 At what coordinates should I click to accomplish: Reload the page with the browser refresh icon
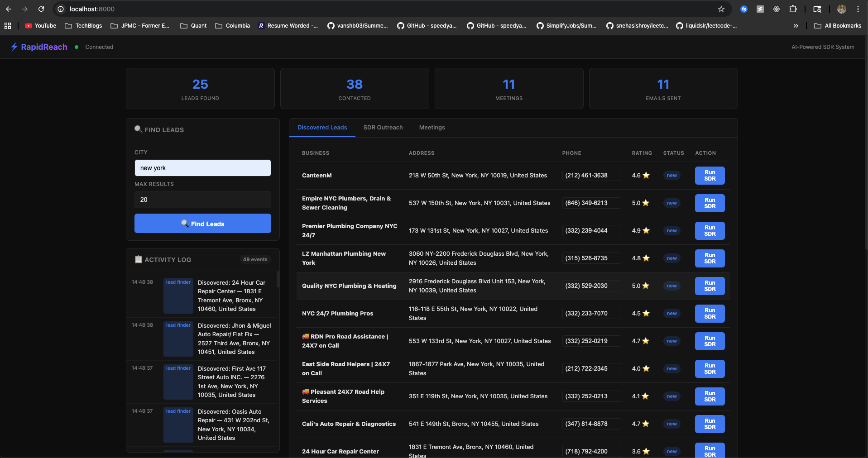tap(41, 9)
